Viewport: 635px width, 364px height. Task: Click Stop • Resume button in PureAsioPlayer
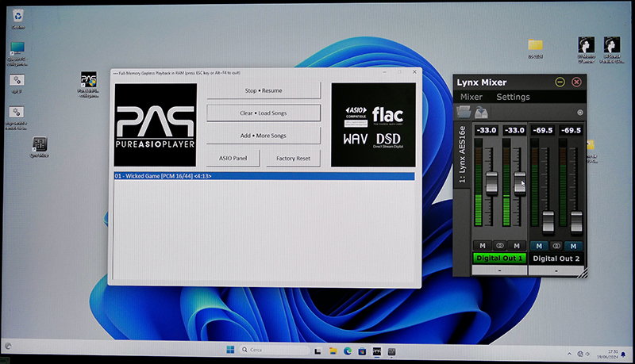264,90
